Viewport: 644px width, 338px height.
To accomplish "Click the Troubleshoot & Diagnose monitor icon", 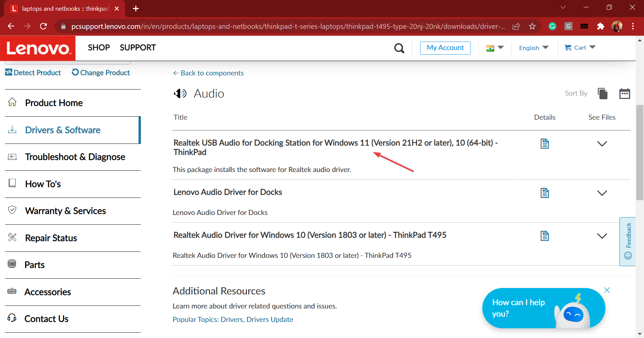I will point(12,157).
